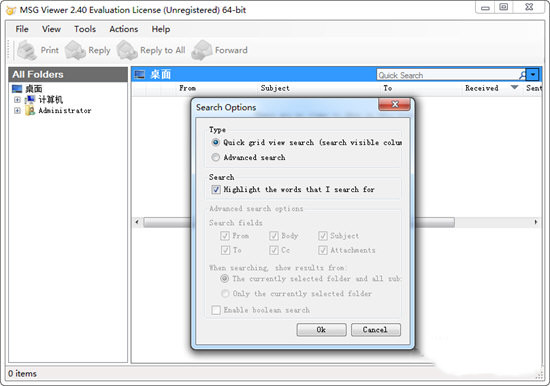Click the To column header

[388, 88]
